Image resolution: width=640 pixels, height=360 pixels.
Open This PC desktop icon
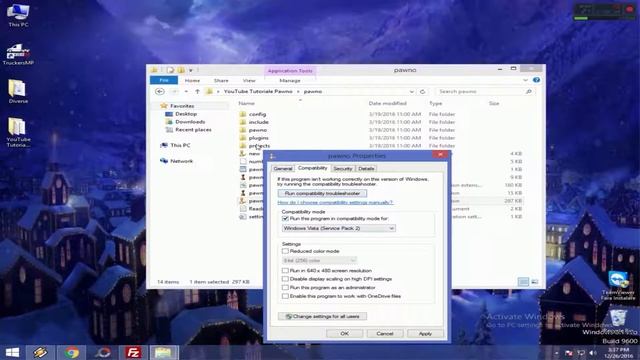coord(18,15)
